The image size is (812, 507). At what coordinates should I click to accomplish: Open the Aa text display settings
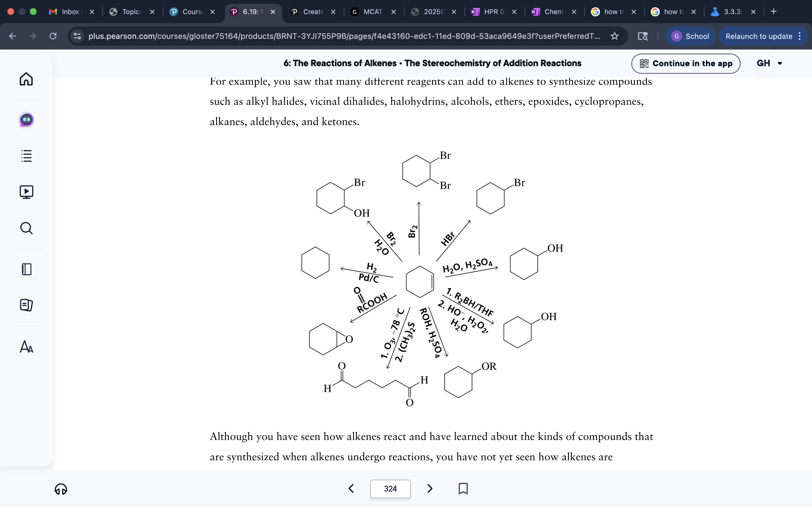[x=26, y=347]
